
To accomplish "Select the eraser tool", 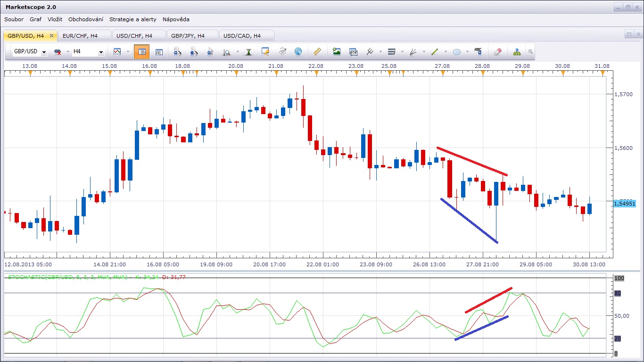I will [x=497, y=52].
